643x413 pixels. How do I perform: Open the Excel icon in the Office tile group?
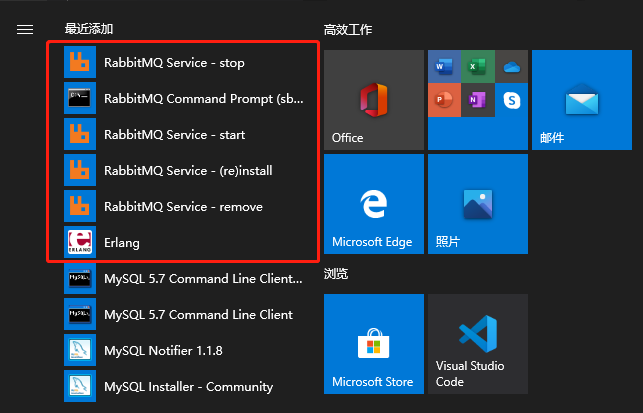478,66
